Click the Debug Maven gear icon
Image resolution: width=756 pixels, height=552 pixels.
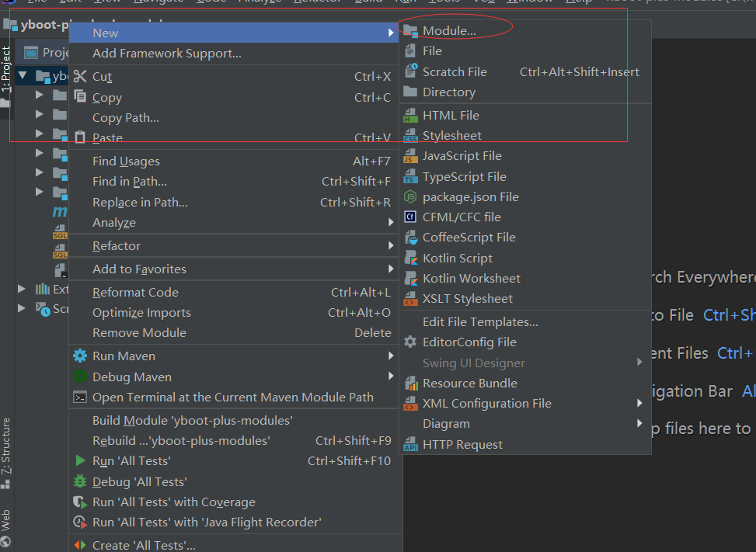tap(80, 377)
